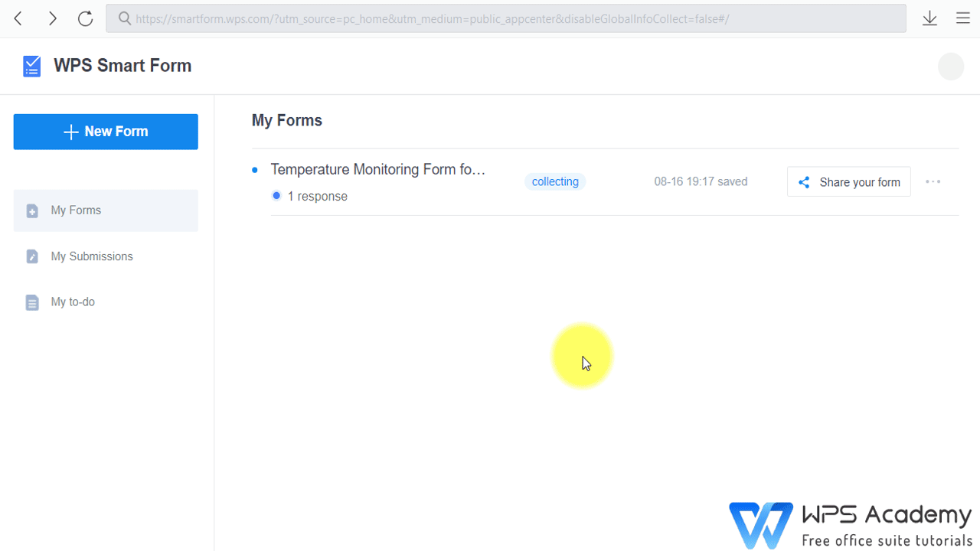
Task: Go forward with the browser forward arrow
Action: coord(52,18)
